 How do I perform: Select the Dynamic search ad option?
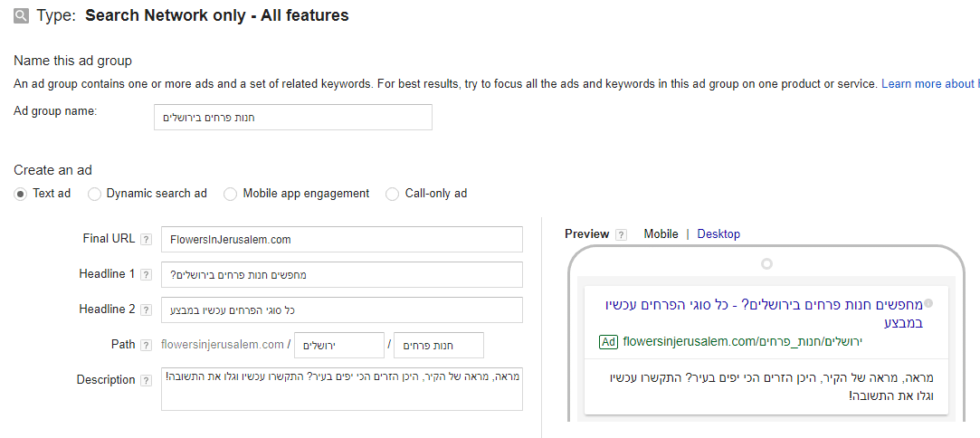94,195
